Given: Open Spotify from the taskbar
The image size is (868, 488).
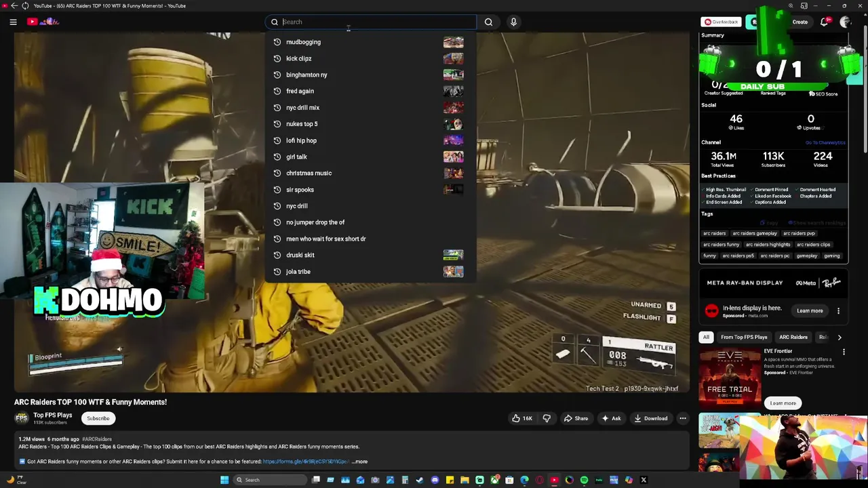Looking at the screenshot, I should (x=584, y=480).
